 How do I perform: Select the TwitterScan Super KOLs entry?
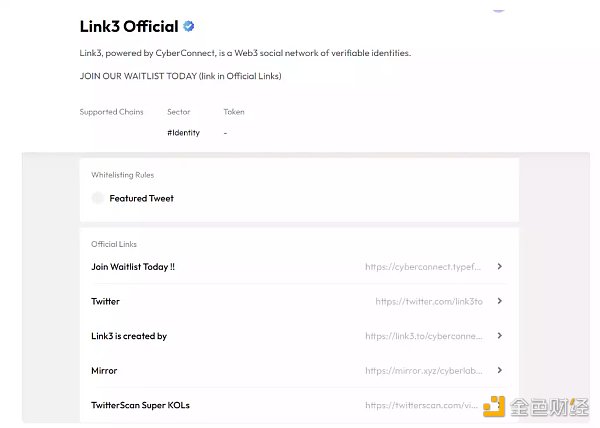pyautogui.click(x=140, y=405)
